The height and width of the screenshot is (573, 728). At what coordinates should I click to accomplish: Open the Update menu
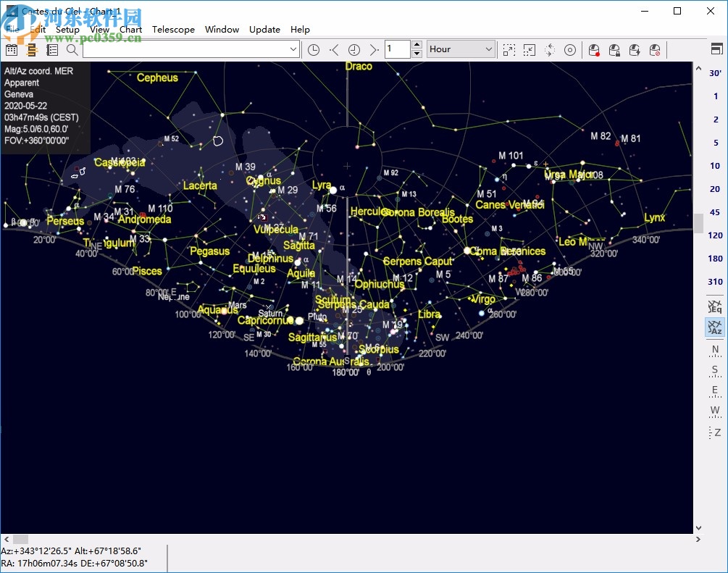coord(264,30)
